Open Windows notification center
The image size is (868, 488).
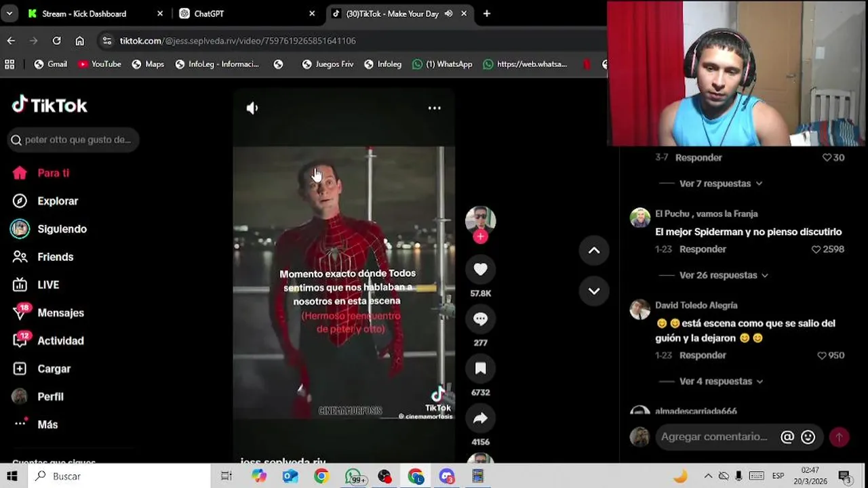pos(844,476)
